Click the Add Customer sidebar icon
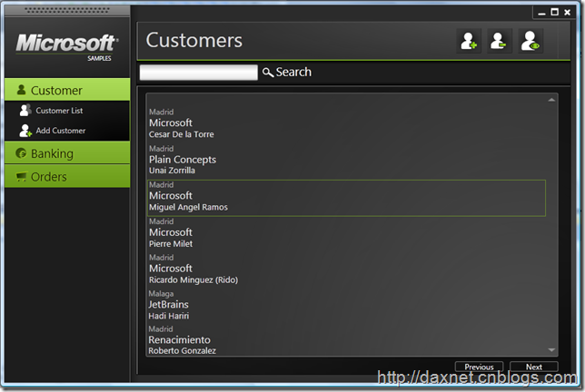585x392 pixels. pos(25,131)
